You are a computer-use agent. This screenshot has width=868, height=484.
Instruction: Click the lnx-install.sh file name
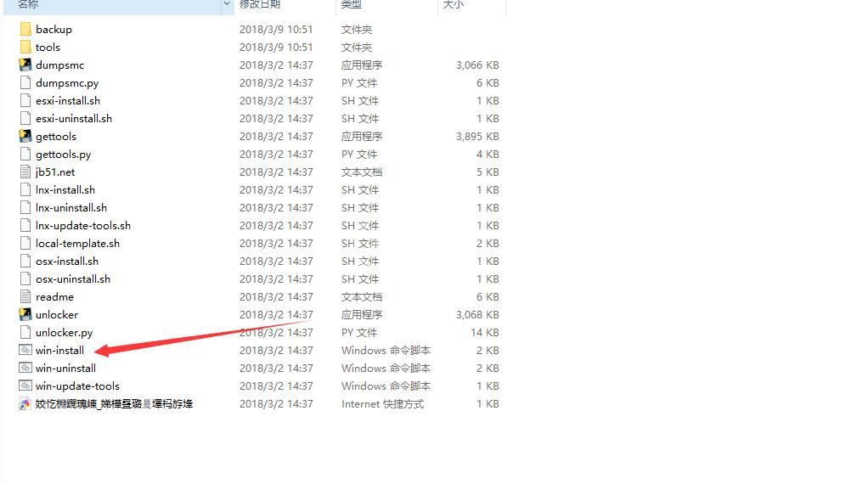click(65, 189)
